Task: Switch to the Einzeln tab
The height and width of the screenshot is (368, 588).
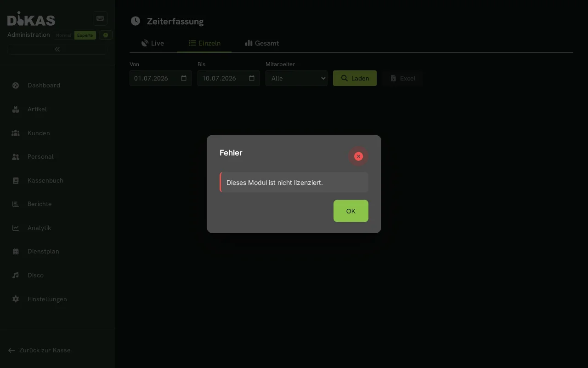Action: point(204,43)
